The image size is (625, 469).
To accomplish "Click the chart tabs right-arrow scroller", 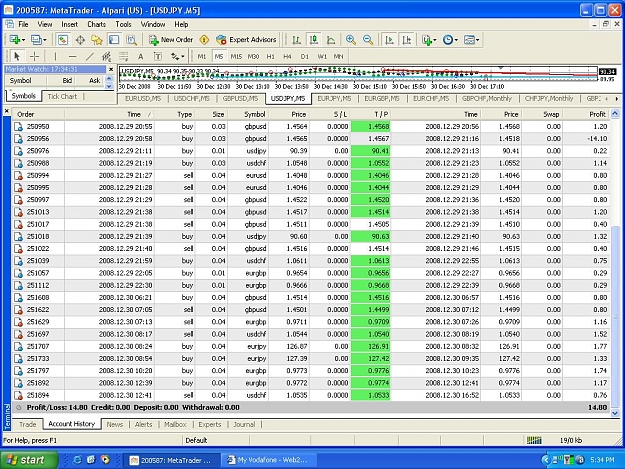I will click(617, 98).
